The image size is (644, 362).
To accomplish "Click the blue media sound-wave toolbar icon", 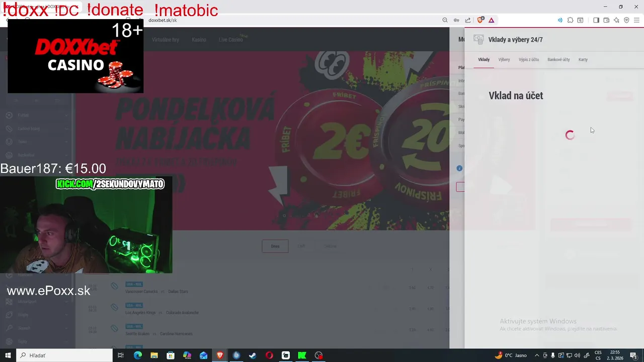I will [x=559, y=20].
